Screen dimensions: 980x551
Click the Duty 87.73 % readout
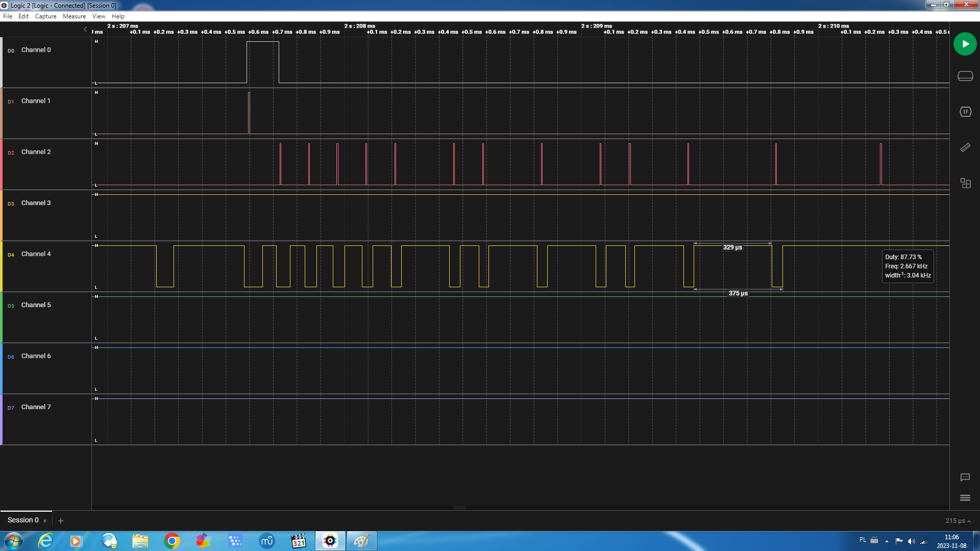pyautogui.click(x=903, y=257)
